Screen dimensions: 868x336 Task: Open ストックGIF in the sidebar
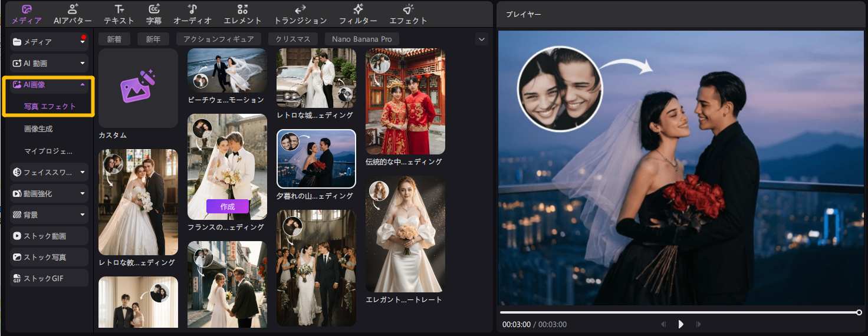[50, 278]
